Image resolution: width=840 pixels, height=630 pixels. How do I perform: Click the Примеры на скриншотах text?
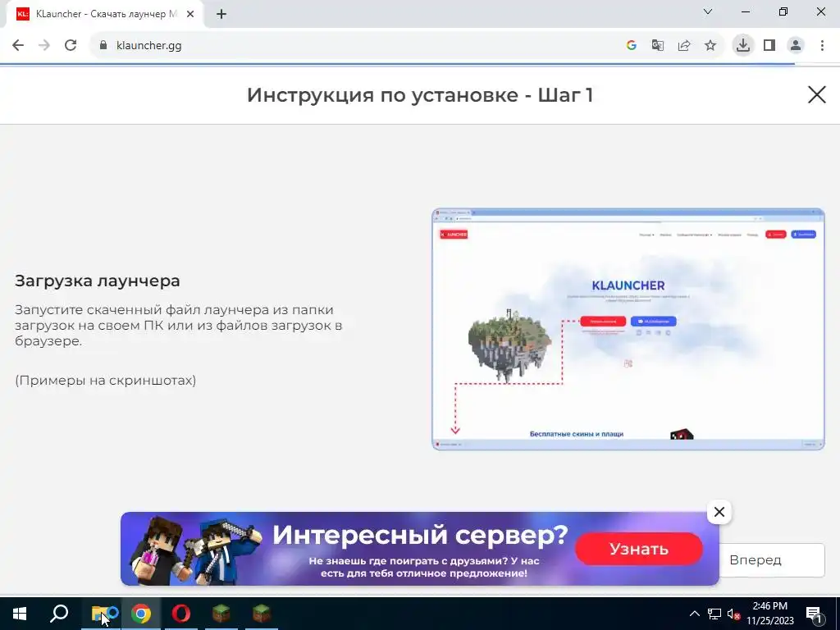coord(106,381)
